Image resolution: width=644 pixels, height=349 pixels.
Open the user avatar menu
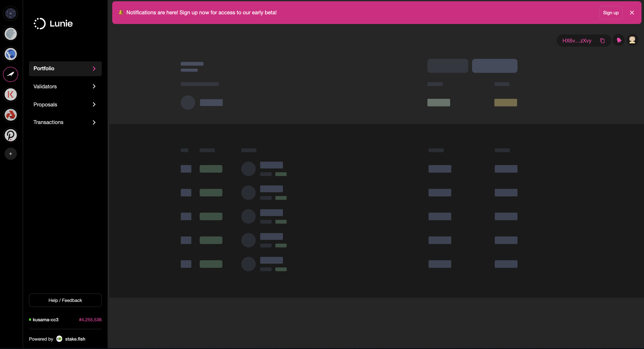(x=632, y=40)
